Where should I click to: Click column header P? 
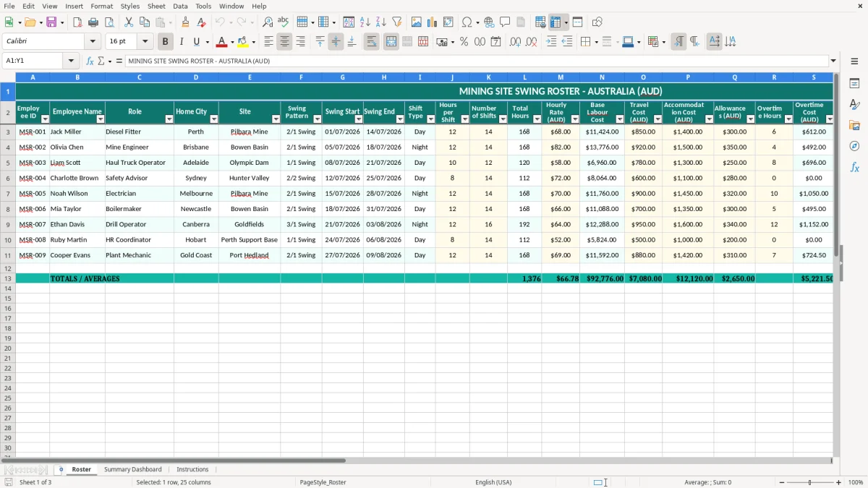coord(688,77)
